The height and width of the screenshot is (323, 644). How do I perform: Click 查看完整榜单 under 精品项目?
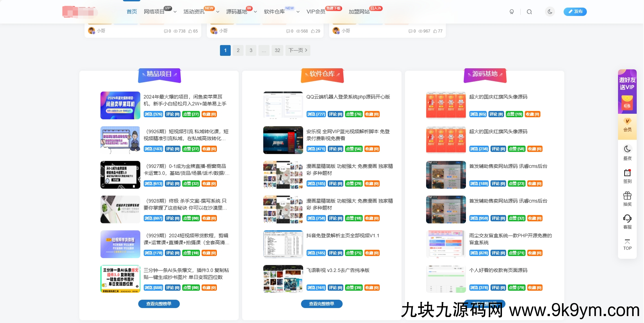[x=159, y=304]
